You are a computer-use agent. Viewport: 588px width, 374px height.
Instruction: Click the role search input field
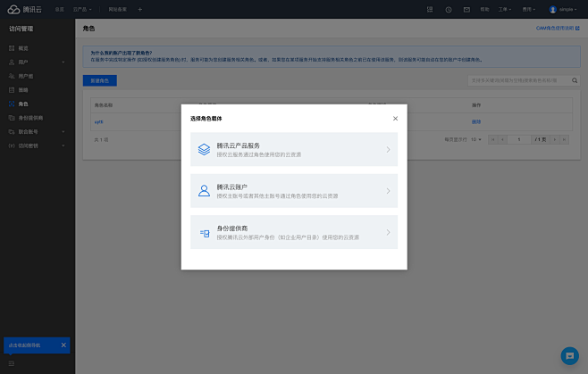[x=514, y=80]
